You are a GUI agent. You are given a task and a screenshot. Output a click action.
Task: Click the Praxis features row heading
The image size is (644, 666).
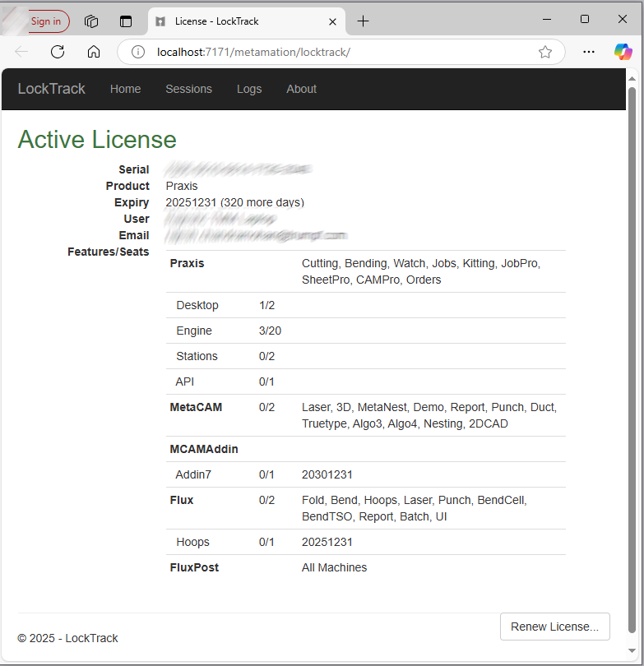coord(187,263)
